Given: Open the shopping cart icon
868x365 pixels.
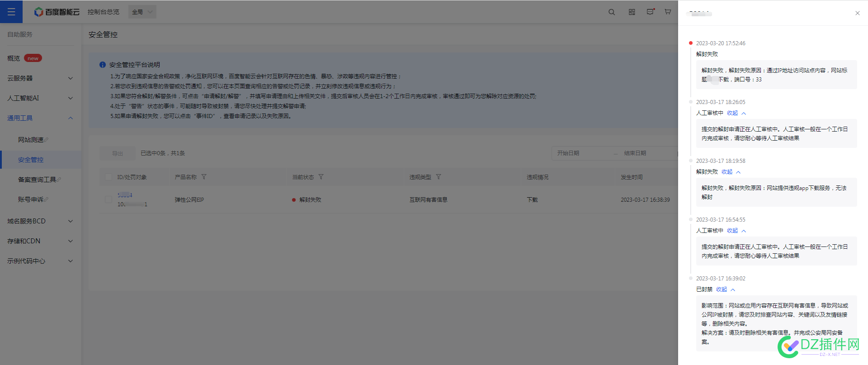Looking at the screenshot, I should coord(668,12).
